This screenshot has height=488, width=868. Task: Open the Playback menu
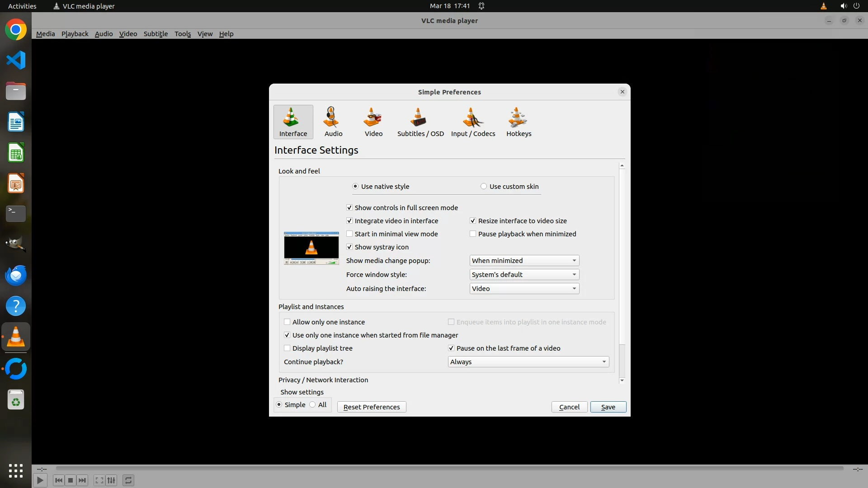tap(75, 34)
